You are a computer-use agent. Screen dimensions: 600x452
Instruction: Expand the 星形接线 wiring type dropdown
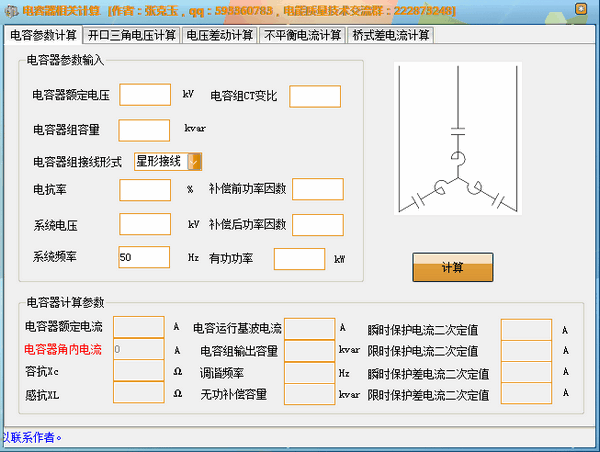(194, 162)
